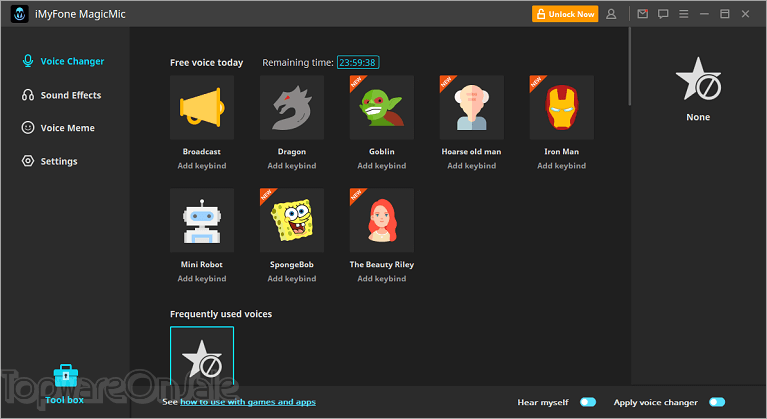Maximize the MagicMic window
The height and width of the screenshot is (419, 767).
(x=724, y=14)
